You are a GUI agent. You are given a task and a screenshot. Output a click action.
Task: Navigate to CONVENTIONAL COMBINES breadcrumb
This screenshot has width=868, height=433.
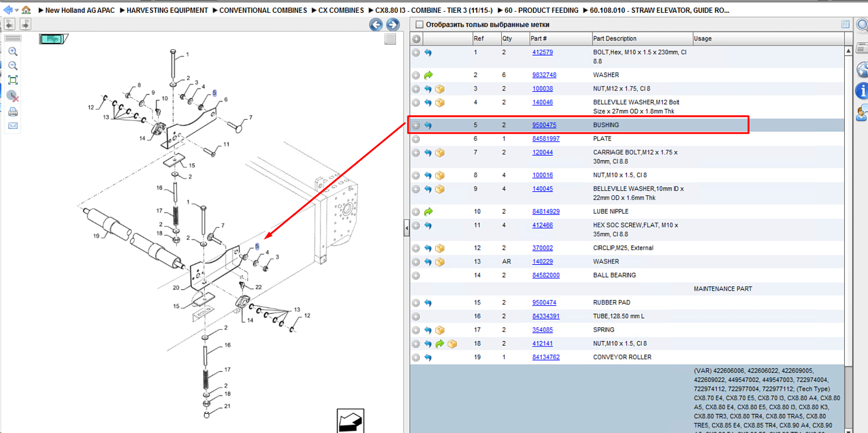tap(263, 10)
